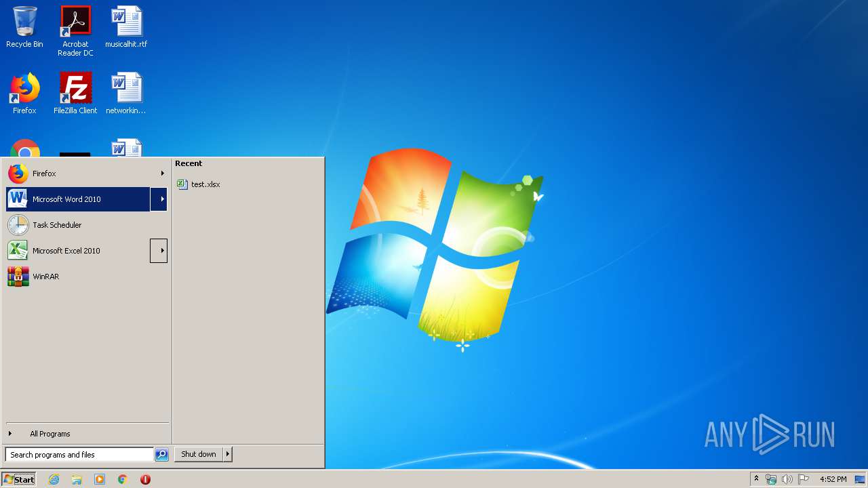Viewport: 868px width, 488px height.
Task: Open Windows Media Player from taskbar
Action: click(x=100, y=479)
